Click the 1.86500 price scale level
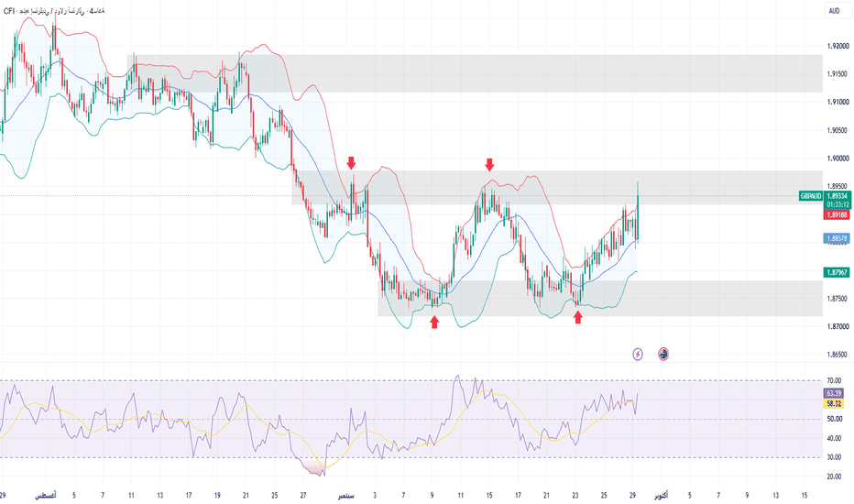 point(838,354)
